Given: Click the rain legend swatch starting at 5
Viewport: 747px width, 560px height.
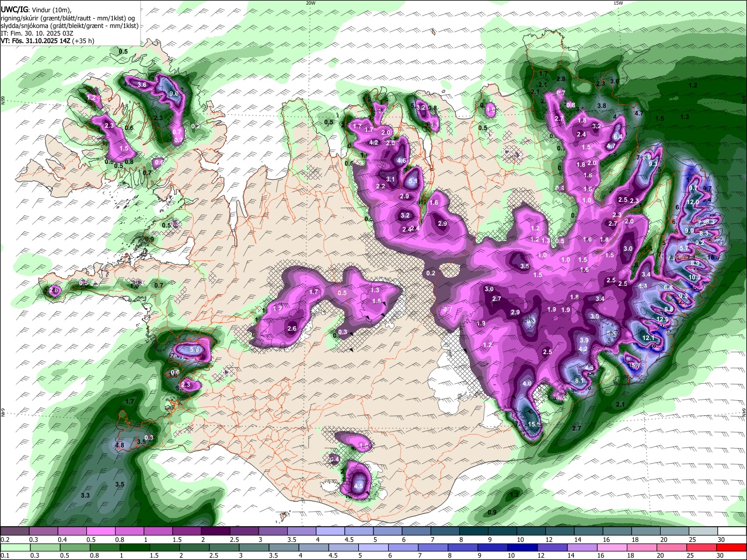Looking at the screenshot, I should pos(373,547).
